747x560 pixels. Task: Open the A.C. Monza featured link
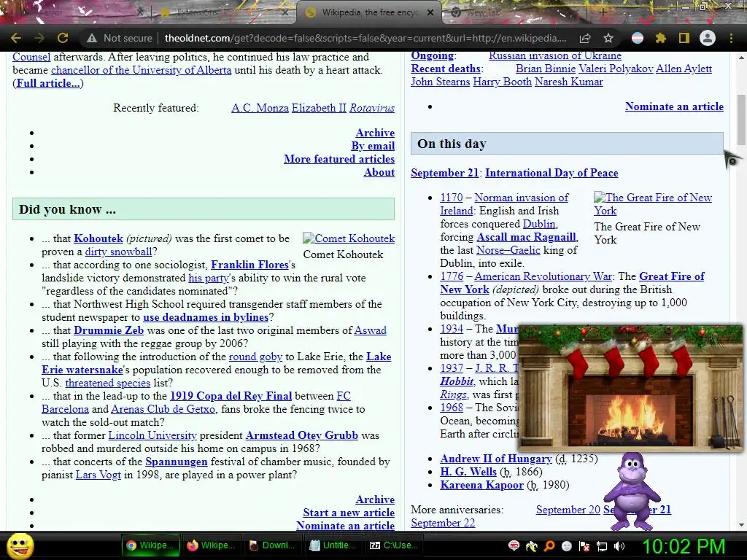260,108
